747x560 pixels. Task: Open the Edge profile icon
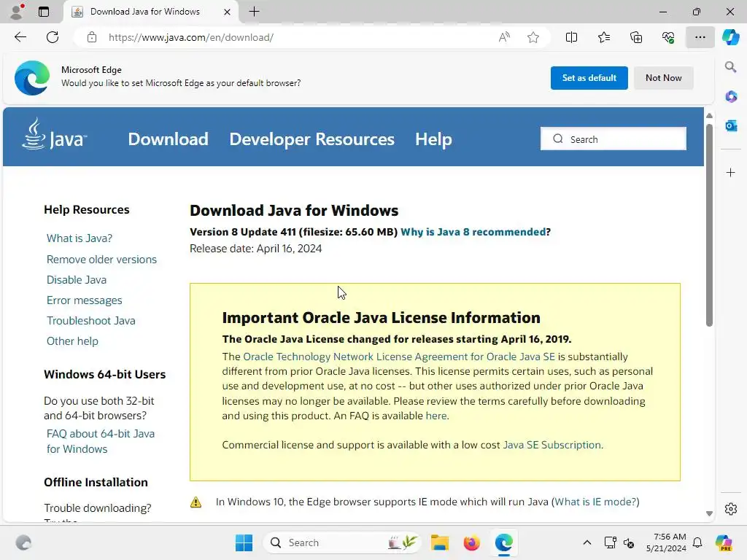(17, 12)
